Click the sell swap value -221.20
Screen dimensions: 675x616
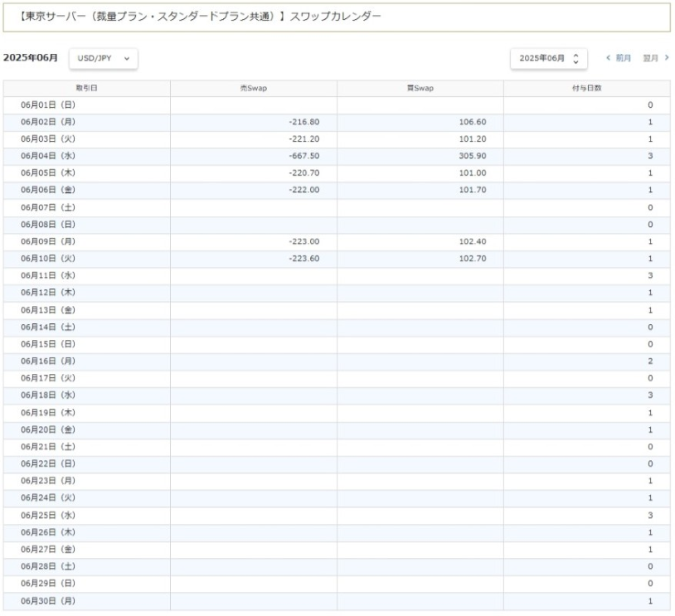coord(304,139)
